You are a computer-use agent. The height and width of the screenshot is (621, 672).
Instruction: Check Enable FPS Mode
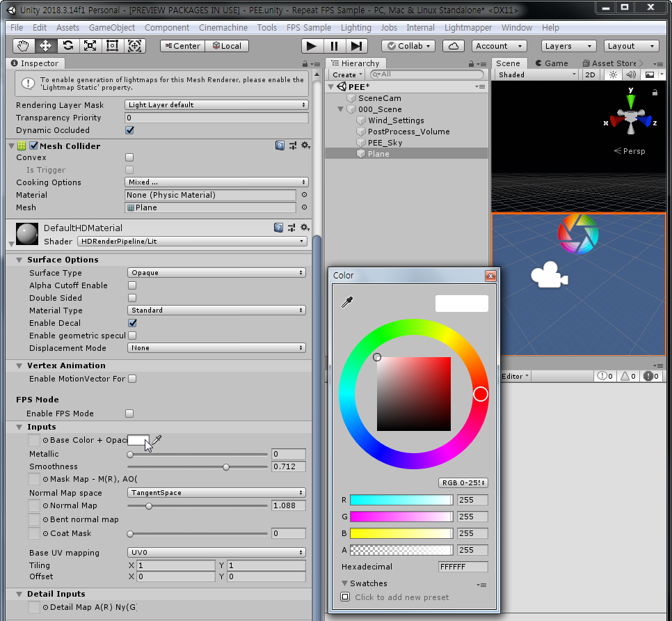(x=129, y=414)
